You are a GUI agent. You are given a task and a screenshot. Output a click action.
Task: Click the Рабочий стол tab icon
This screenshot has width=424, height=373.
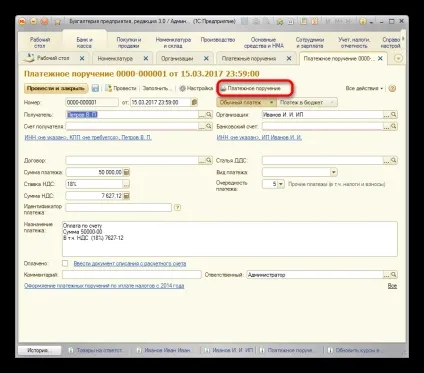tap(29, 58)
